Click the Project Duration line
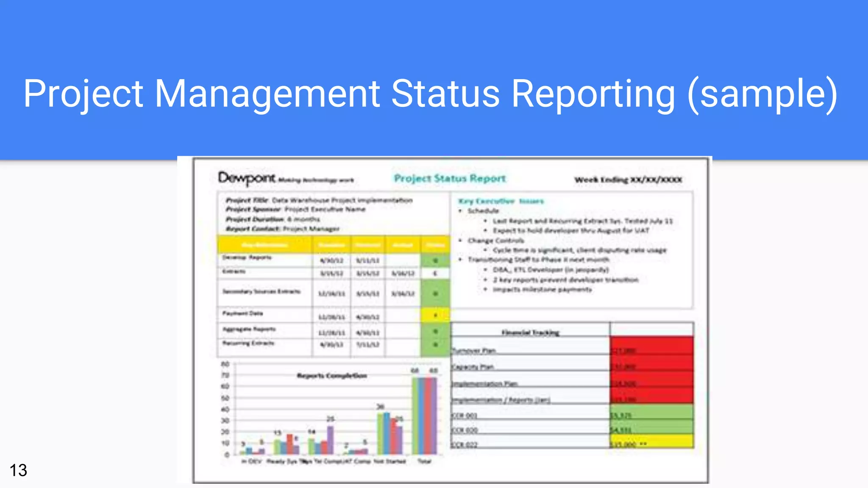868x488 pixels. point(273,219)
